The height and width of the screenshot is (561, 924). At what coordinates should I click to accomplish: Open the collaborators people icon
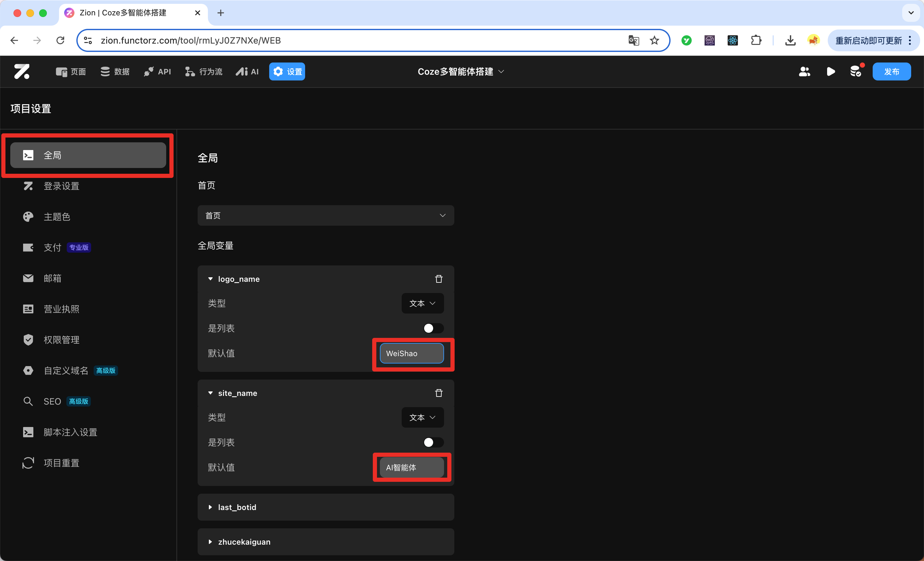804,71
